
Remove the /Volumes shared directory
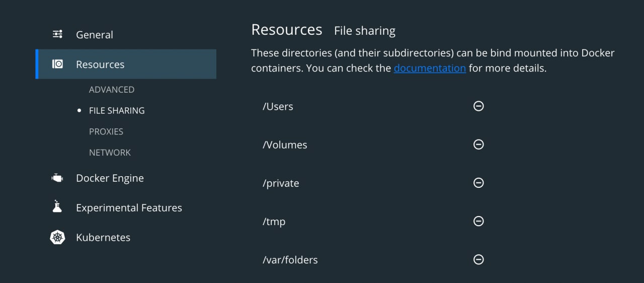pos(478,144)
